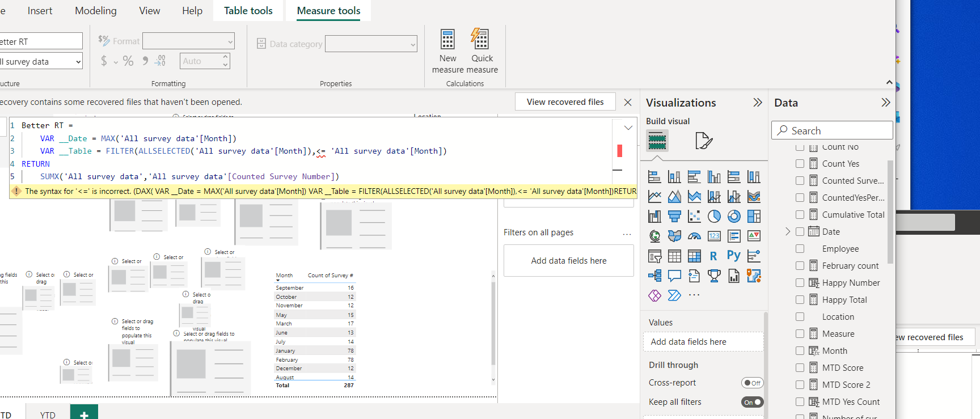Enable the Employee field checkbox
The width and height of the screenshot is (980, 419).
800,249
